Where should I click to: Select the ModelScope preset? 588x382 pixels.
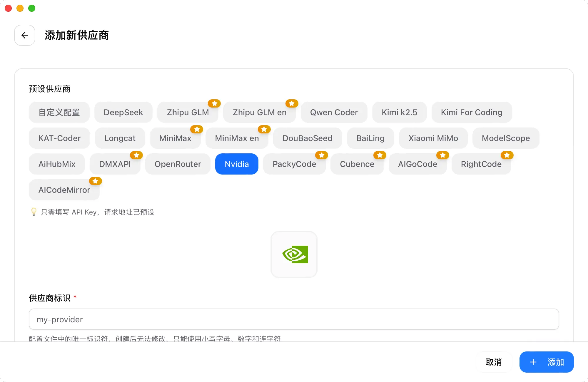(x=506, y=138)
